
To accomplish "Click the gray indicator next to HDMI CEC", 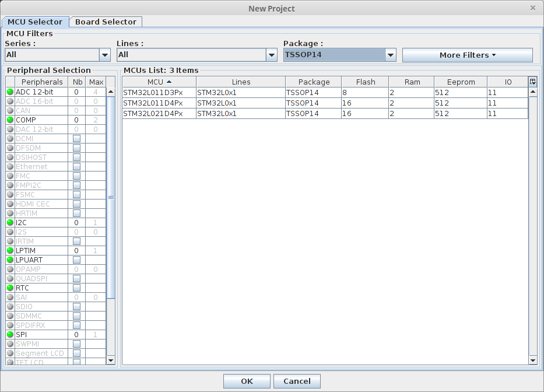I will [x=10, y=204].
